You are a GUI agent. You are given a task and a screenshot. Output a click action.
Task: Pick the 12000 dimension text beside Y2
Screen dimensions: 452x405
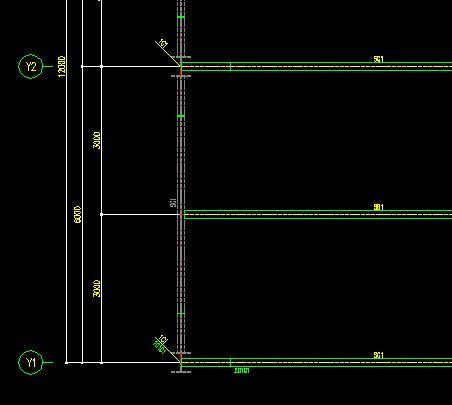pos(62,67)
